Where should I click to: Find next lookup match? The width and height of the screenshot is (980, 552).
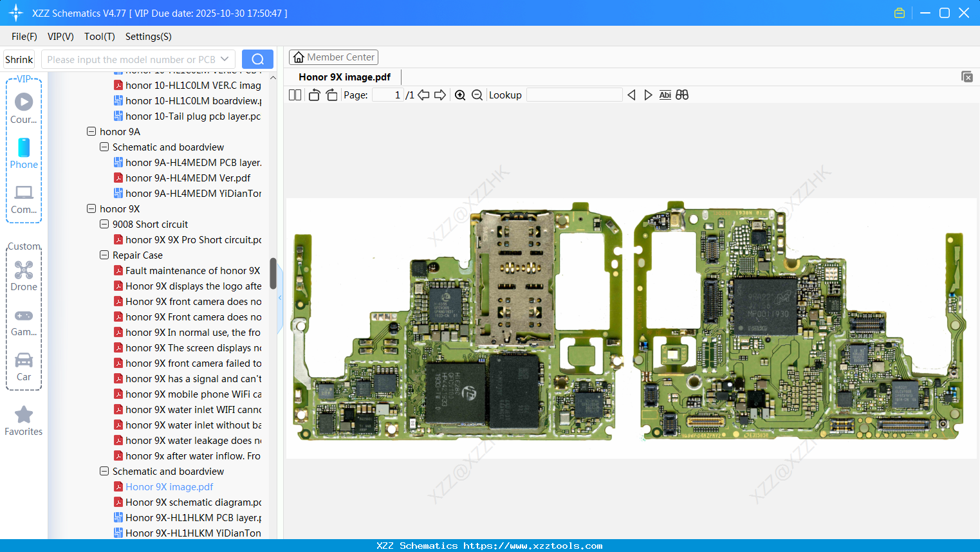click(648, 95)
